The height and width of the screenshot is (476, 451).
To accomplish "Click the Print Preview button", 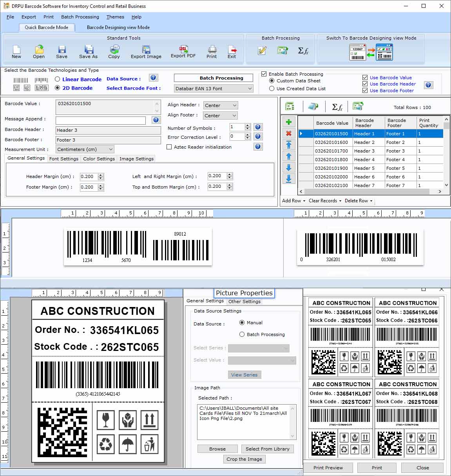I will (328, 467).
